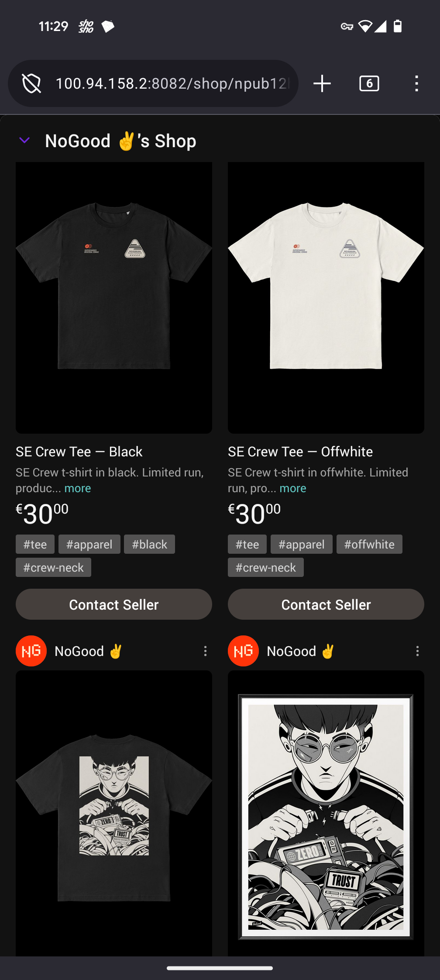Image resolution: width=440 pixels, height=980 pixels.
Task: Tap the tracking protection shield icon
Action: [x=31, y=83]
